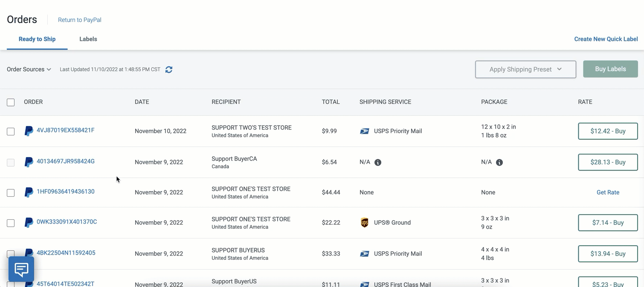Screen dimensions: 644x287
Task: Click the refresh orders sync icon
Action: click(x=169, y=69)
